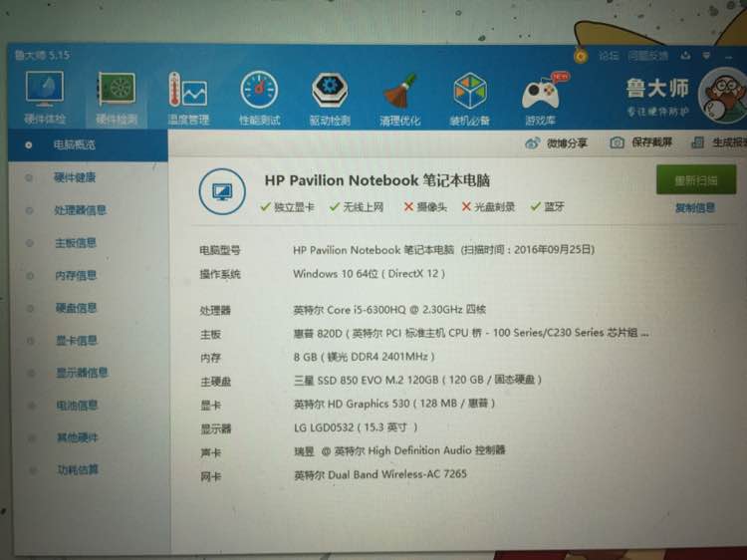
Task: Click the computer overview round icon
Action: click(222, 191)
